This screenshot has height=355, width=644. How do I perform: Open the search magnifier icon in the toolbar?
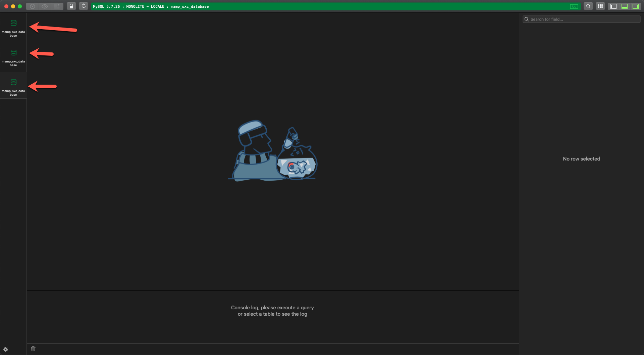coord(588,6)
